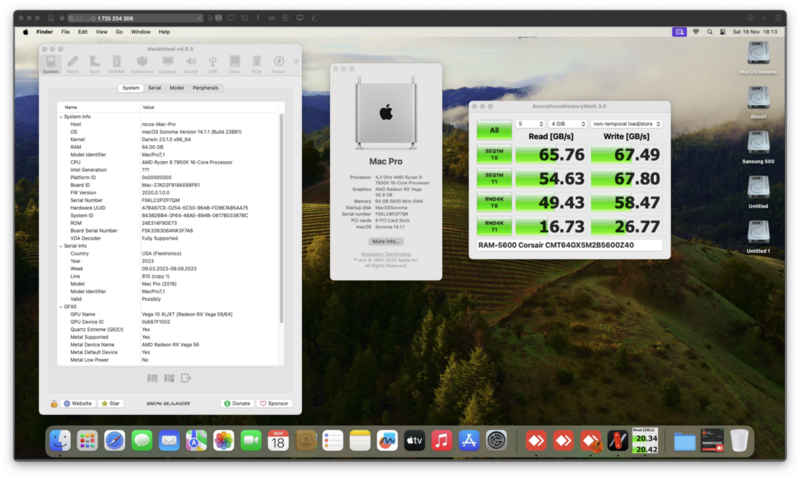
Task: Open the test size dropdown showing 4 GiB
Action: pos(565,124)
